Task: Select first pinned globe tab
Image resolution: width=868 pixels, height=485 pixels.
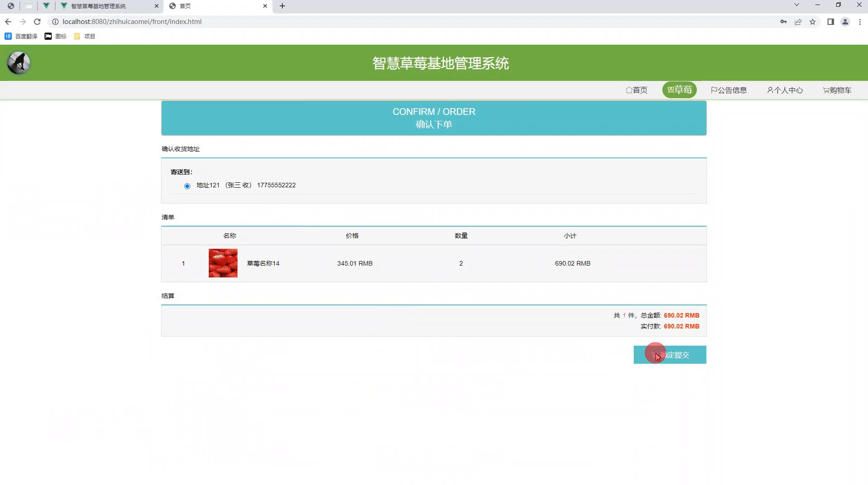Action: coord(11,6)
